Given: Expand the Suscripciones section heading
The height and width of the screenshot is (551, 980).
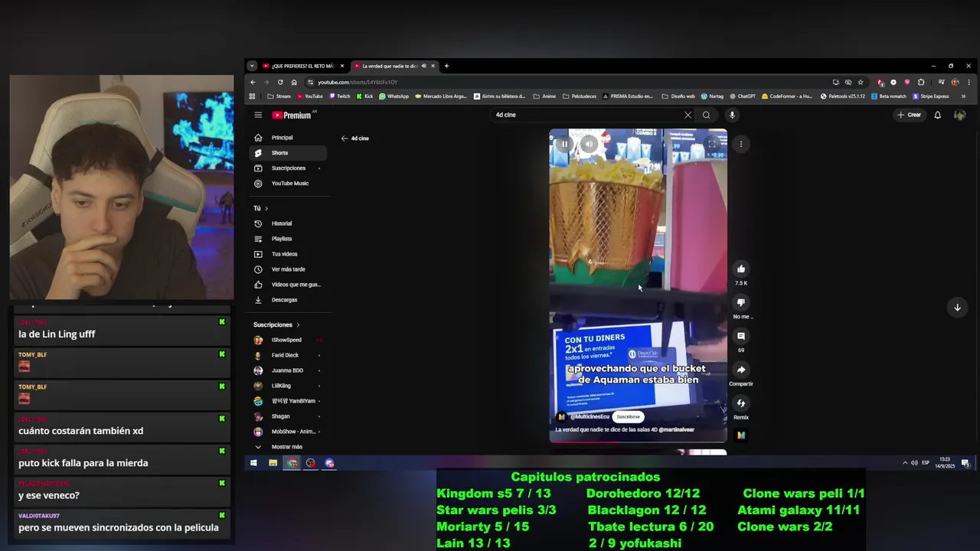Looking at the screenshot, I should 276,324.
